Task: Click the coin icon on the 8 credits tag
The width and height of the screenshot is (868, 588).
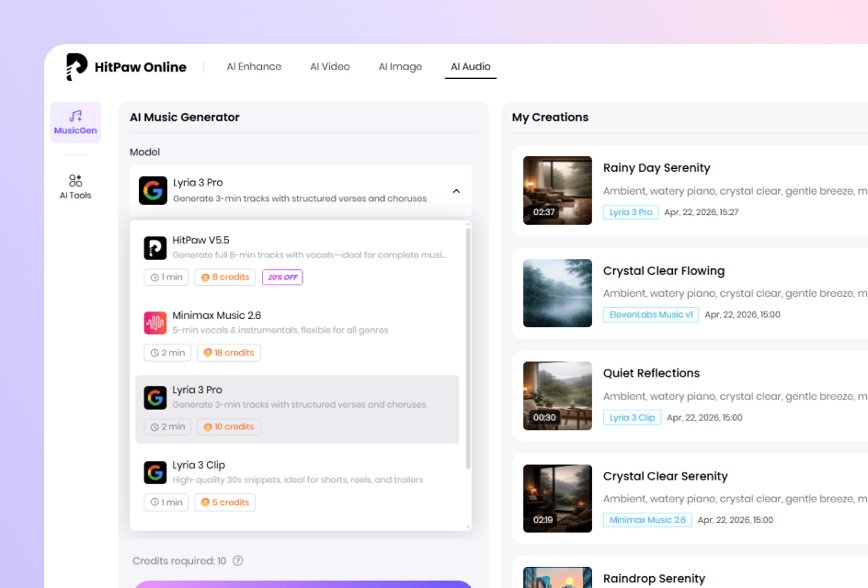Action: pyautogui.click(x=205, y=277)
